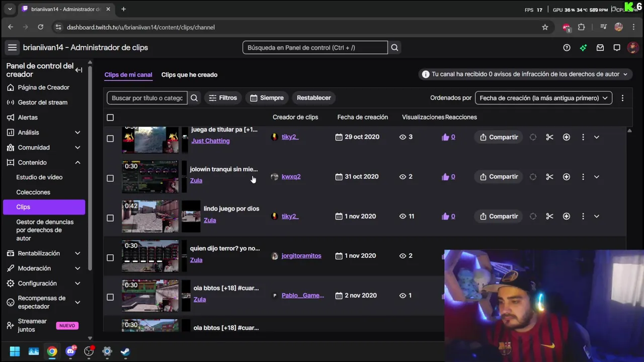Select the quien dijo terror clip checkbox
The image size is (644, 362).
(110, 257)
